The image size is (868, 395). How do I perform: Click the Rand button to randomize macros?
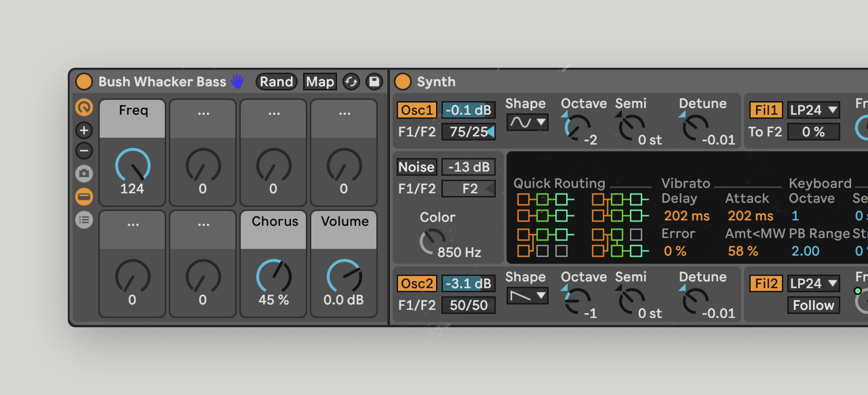click(x=276, y=81)
